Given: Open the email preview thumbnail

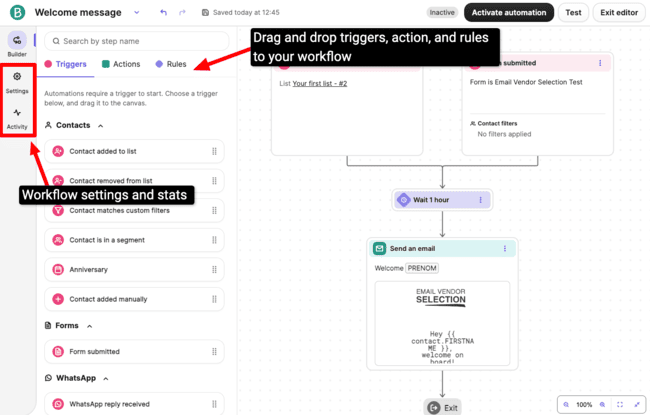Looking at the screenshot, I should coord(442,323).
